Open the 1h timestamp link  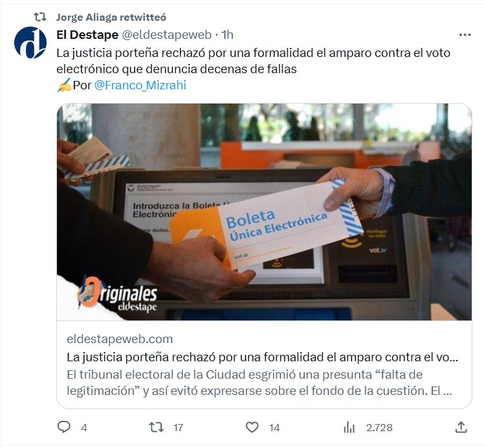click(x=228, y=35)
